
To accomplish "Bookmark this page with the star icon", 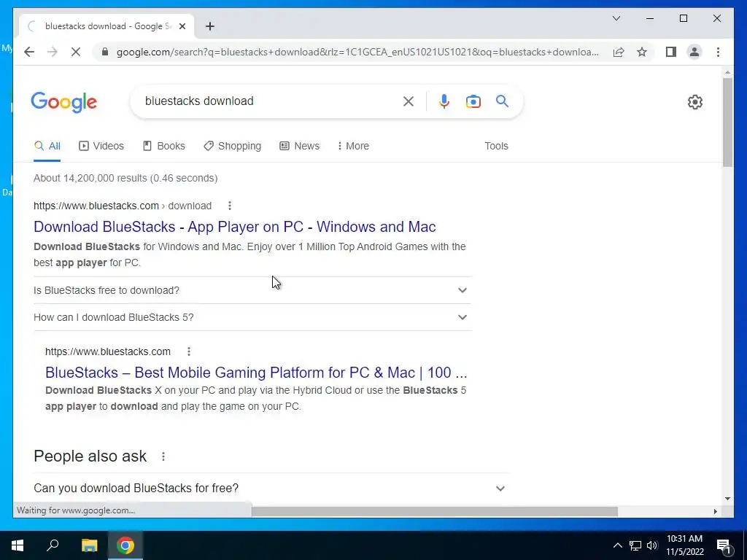I will 642,52.
